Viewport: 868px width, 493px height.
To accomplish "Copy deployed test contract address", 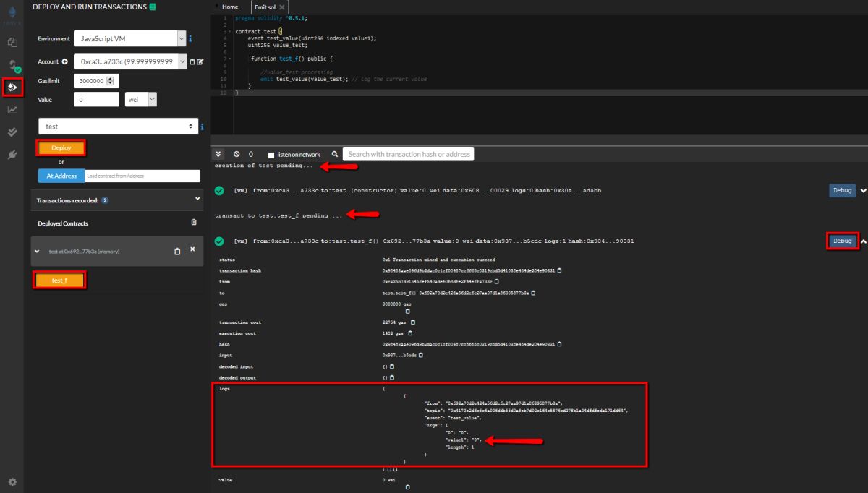I will click(x=177, y=252).
